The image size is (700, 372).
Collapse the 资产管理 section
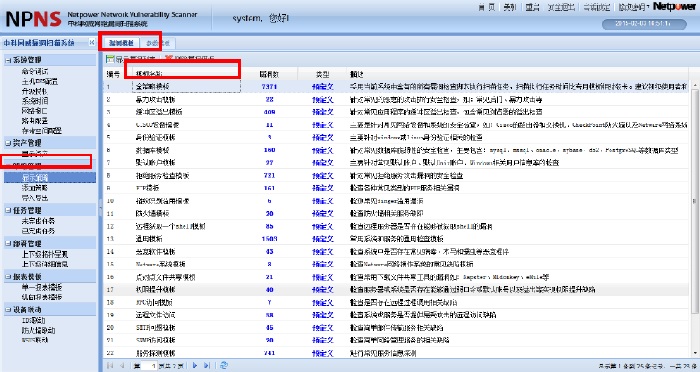[x=8, y=143]
